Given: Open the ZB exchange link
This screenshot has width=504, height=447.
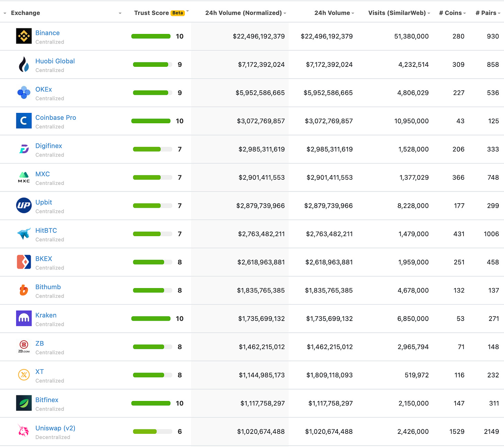Looking at the screenshot, I should tap(39, 343).
